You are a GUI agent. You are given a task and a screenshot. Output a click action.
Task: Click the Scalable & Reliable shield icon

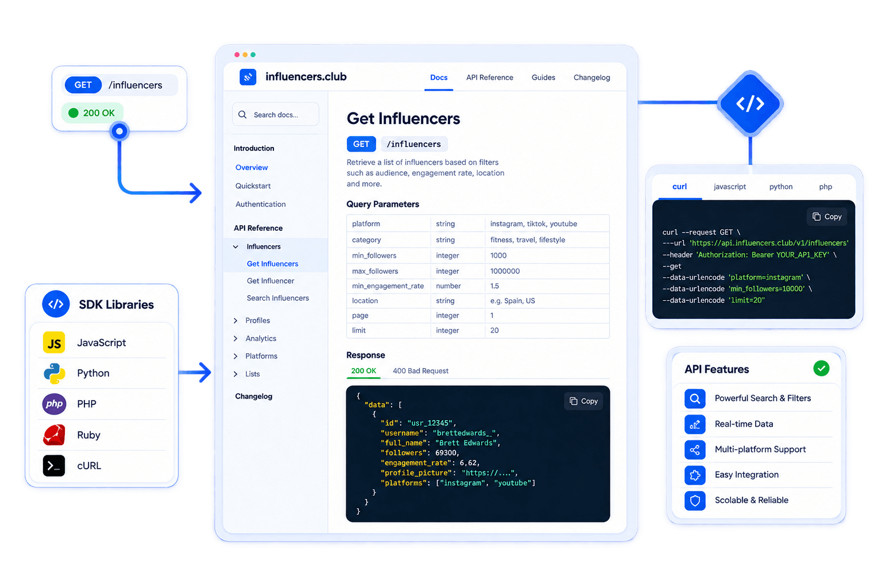(695, 501)
